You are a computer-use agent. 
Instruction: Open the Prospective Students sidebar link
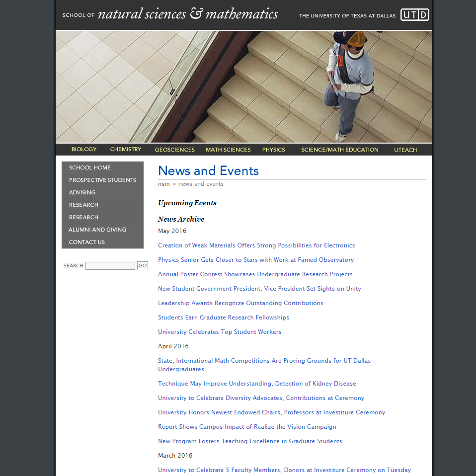[x=102, y=180]
